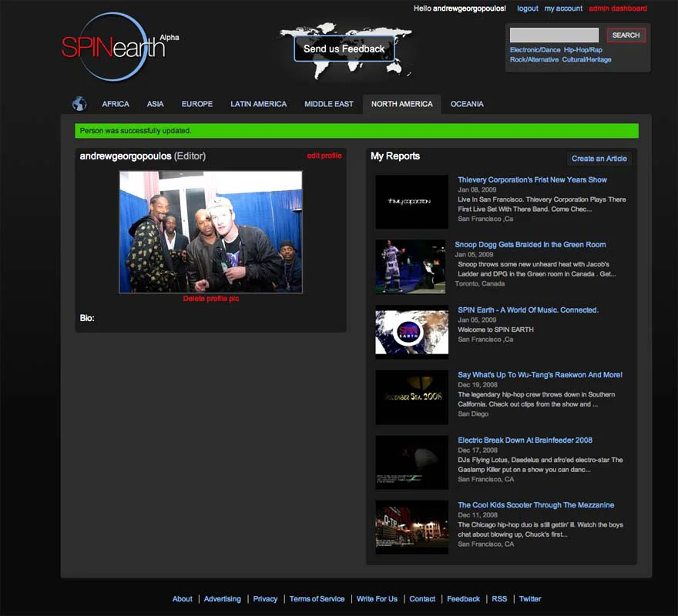Open the Wu-Tang's Raekwon article link

click(x=540, y=375)
